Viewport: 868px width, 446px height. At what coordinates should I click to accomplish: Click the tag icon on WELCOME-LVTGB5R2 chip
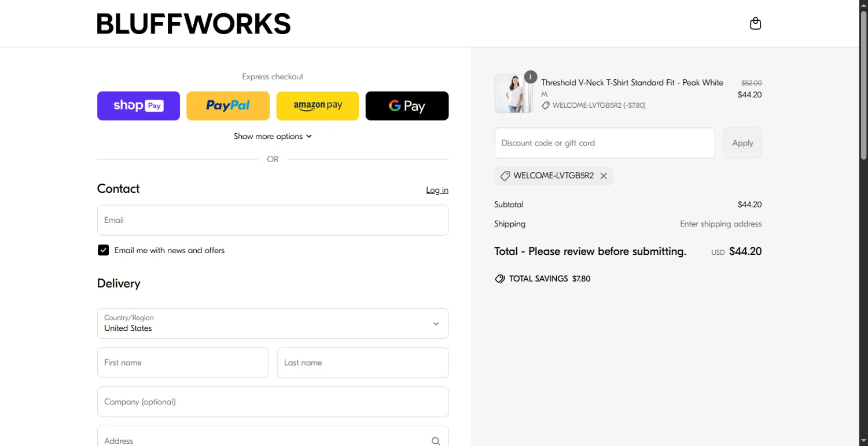[x=505, y=176]
